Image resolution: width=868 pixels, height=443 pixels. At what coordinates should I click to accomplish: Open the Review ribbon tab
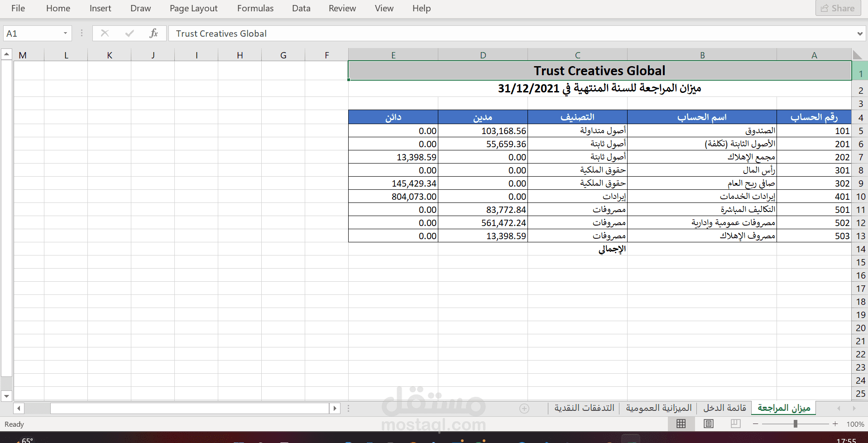pos(342,8)
